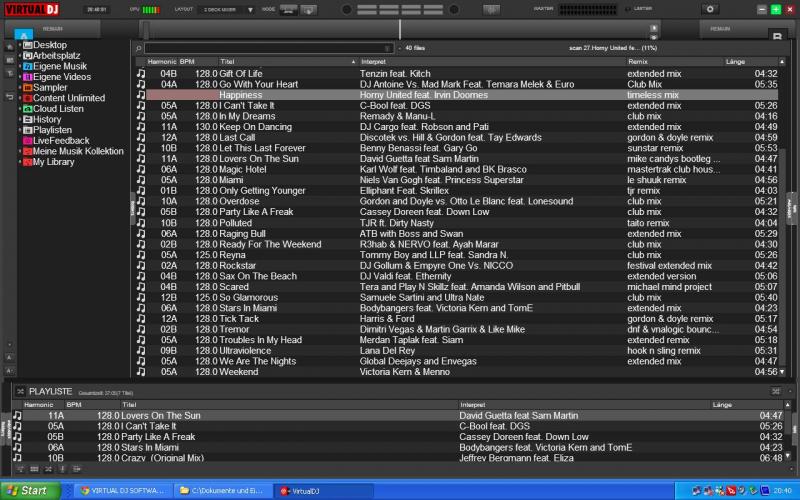The height and width of the screenshot is (500, 800).
Task: Click the music note icon for Happiness
Action: pos(141,95)
